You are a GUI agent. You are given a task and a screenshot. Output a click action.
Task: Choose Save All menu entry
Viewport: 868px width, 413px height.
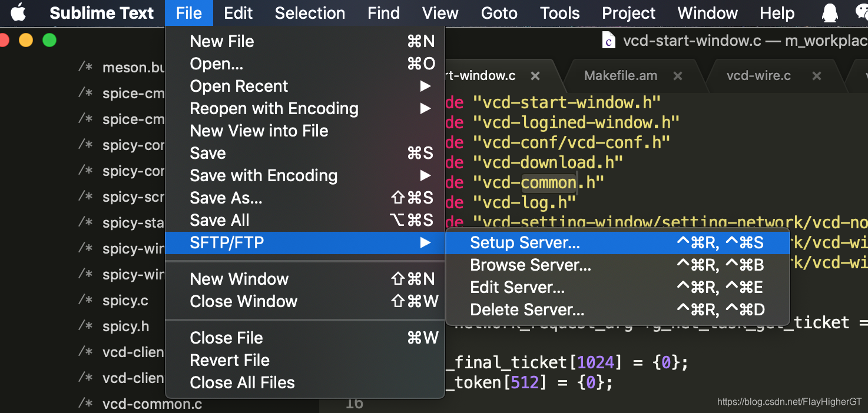click(x=305, y=220)
